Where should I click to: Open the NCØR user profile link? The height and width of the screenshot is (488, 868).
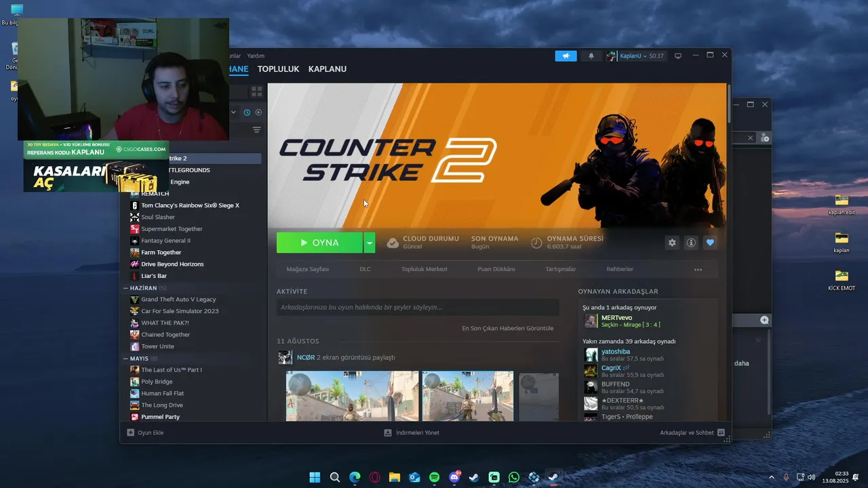tap(306, 357)
